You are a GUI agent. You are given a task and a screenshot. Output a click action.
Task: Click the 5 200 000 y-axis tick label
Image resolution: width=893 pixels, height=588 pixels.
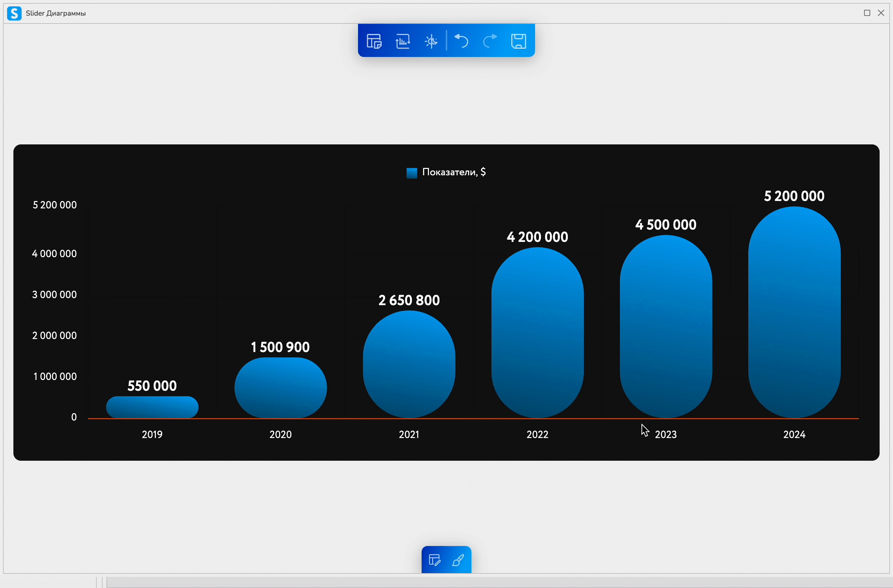point(55,205)
